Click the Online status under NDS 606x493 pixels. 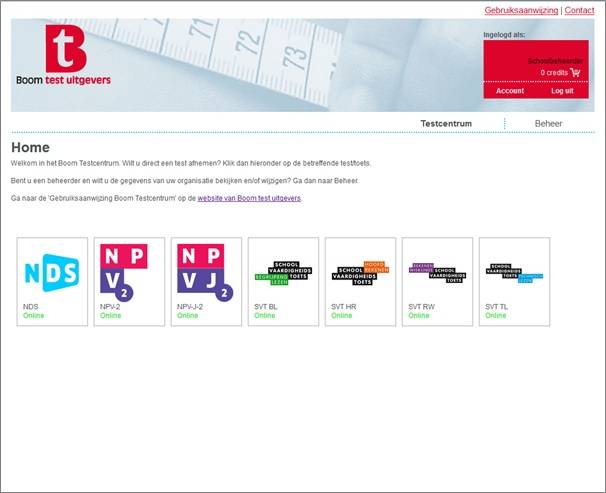[x=34, y=316]
